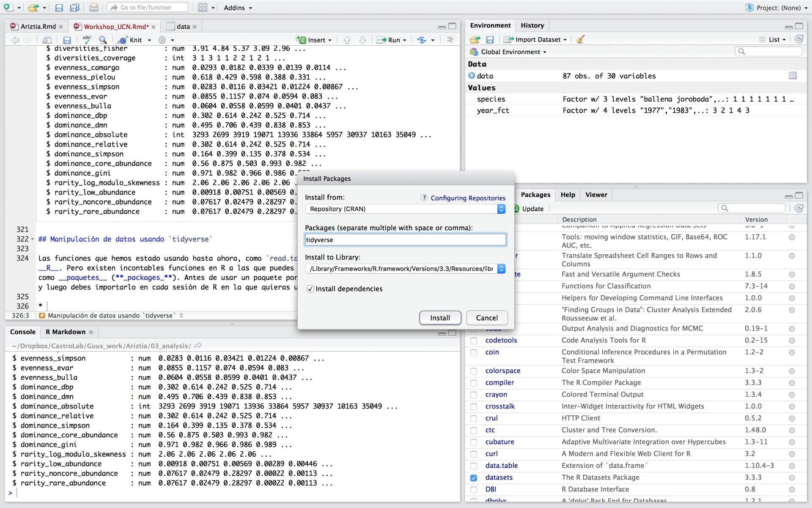Click the print icon in main toolbar

pyautogui.click(x=94, y=8)
